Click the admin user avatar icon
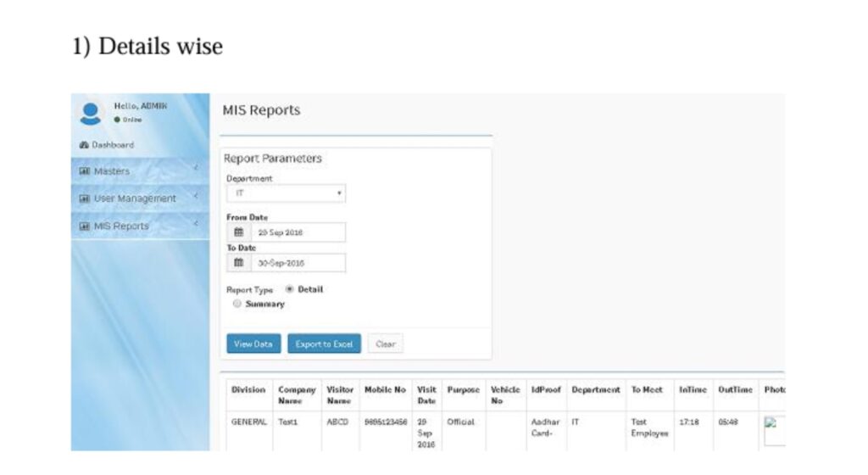Viewport: 868px width, 475px height. coord(92,114)
